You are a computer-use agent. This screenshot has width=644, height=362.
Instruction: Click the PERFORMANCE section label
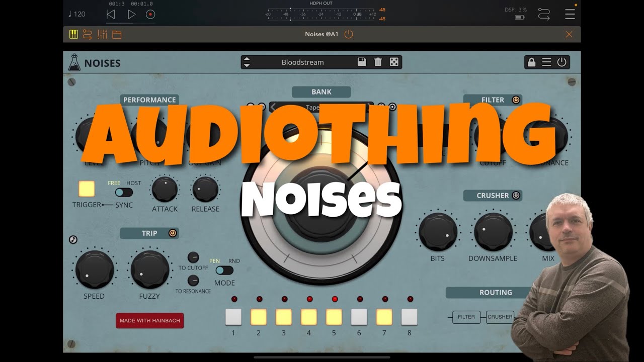[x=149, y=100]
